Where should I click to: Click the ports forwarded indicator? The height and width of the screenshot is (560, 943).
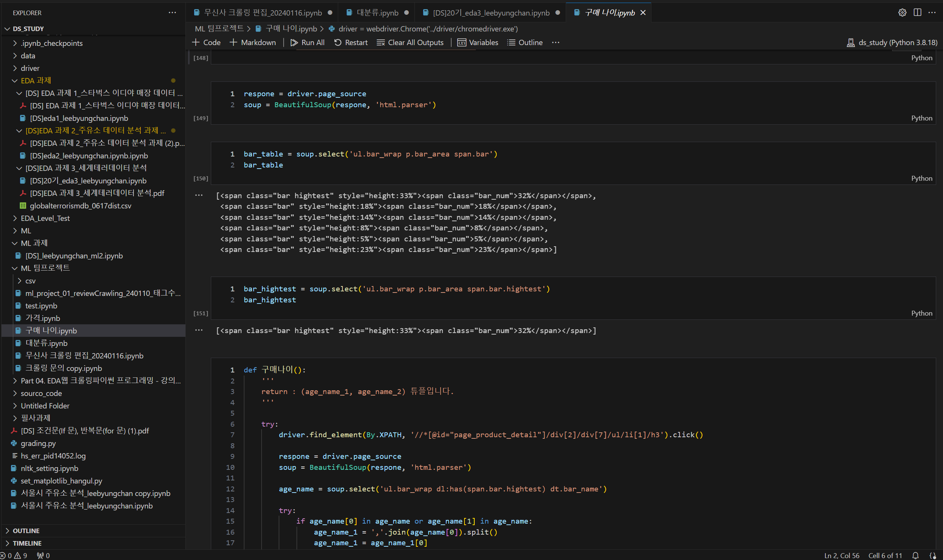click(x=43, y=555)
